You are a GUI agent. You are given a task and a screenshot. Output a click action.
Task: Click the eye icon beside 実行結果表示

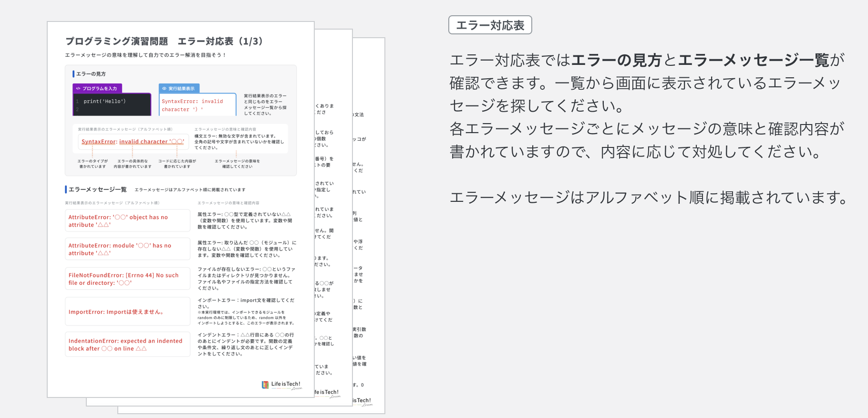(x=164, y=89)
